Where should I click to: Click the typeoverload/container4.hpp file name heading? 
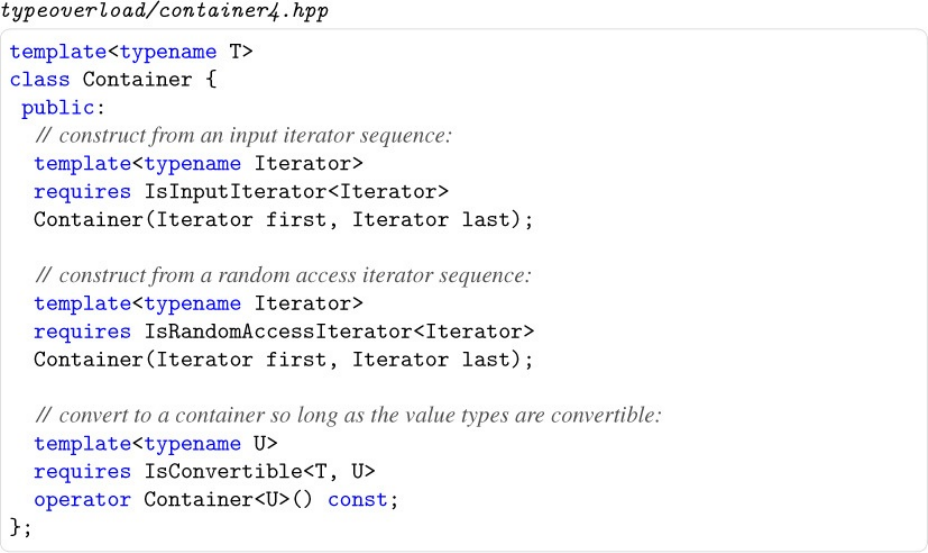[x=166, y=14]
